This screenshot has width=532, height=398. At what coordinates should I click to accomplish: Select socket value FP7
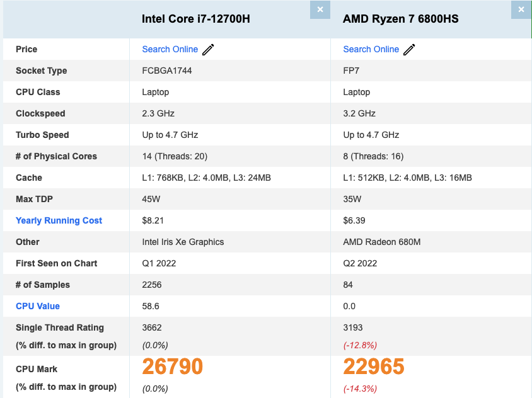click(x=351, y=71)
